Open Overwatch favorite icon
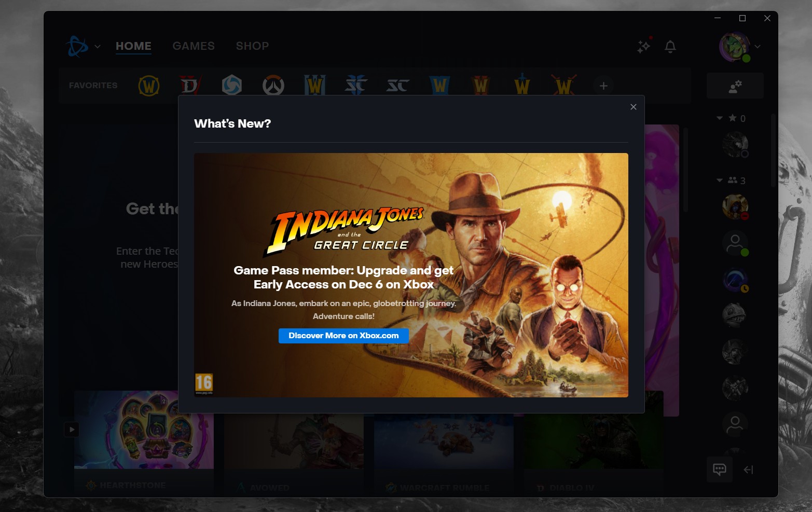Image resolution: width=812 pixels, height=512 pixels. tap(273, 86)
